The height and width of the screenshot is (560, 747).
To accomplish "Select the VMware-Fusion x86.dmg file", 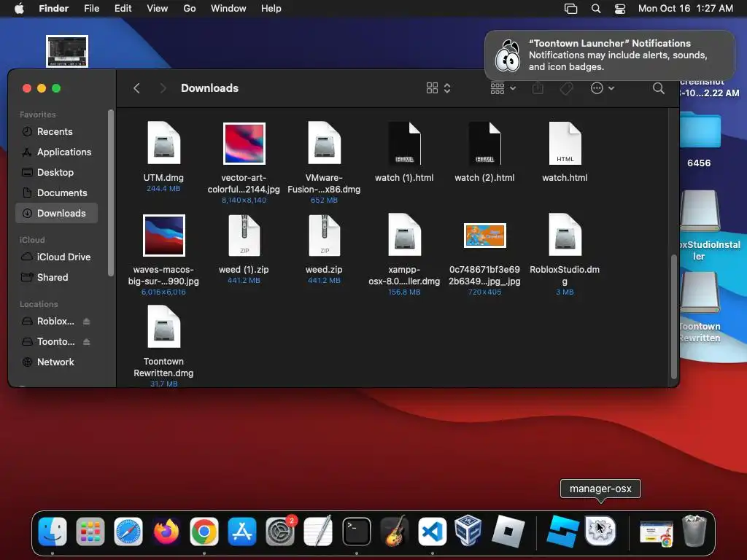I will 324,143.
